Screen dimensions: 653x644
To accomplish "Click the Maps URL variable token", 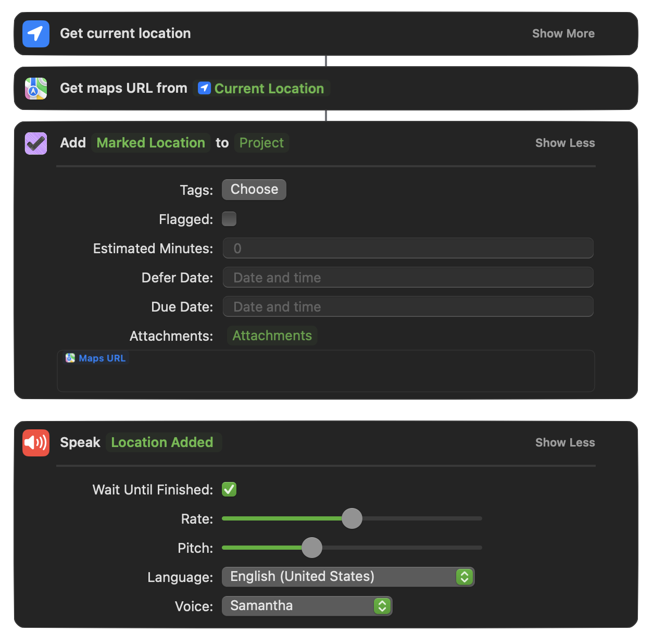I will click(96, 358).
